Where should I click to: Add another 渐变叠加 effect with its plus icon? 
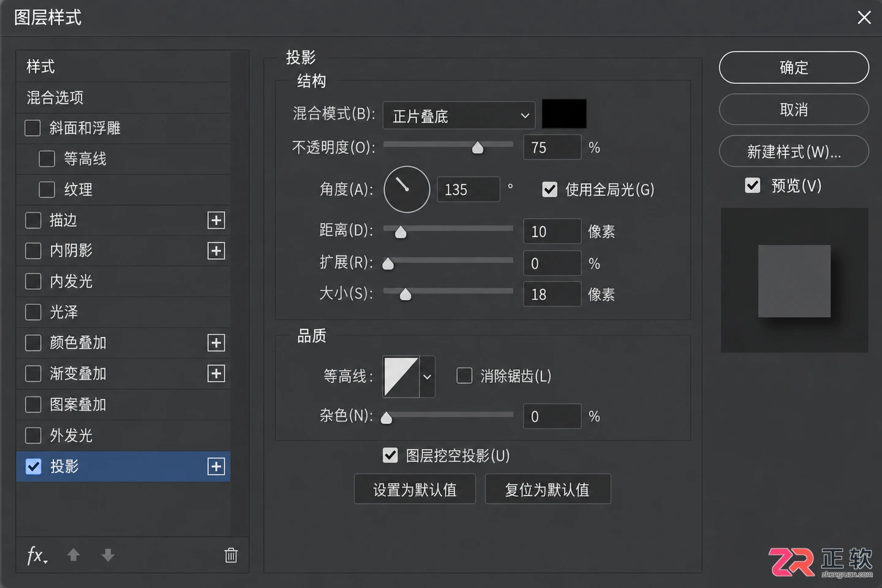pyautogui.click(x=216, y=374)
